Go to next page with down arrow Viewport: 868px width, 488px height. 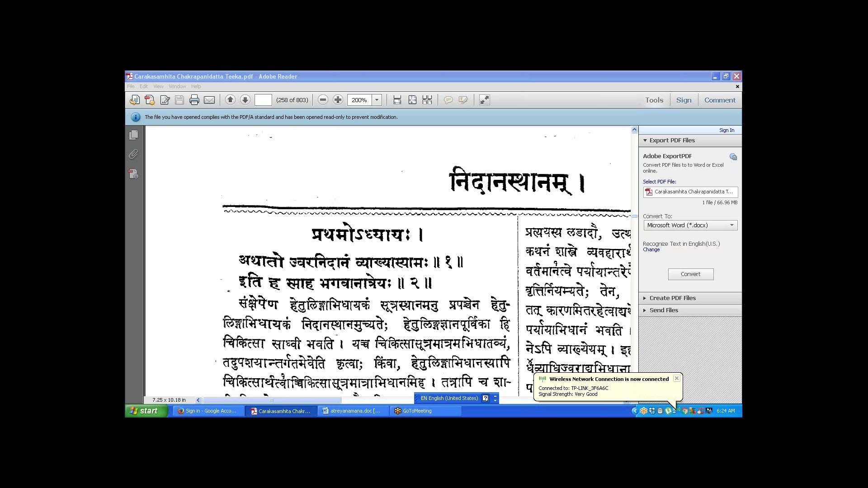click(x=245, y=100)
